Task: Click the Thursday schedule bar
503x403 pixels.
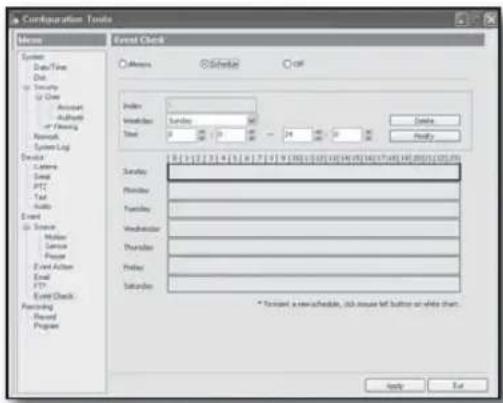Action: [x=314, y=247]
